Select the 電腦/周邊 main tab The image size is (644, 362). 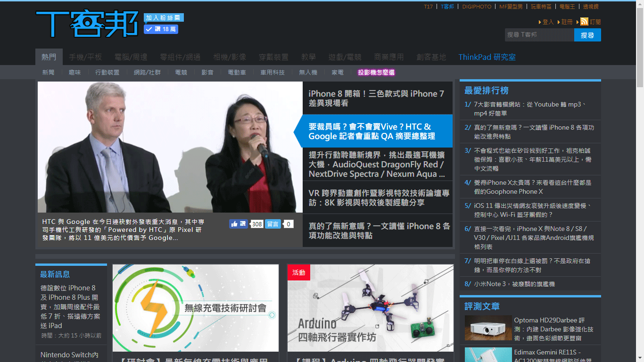pos(131,57)
